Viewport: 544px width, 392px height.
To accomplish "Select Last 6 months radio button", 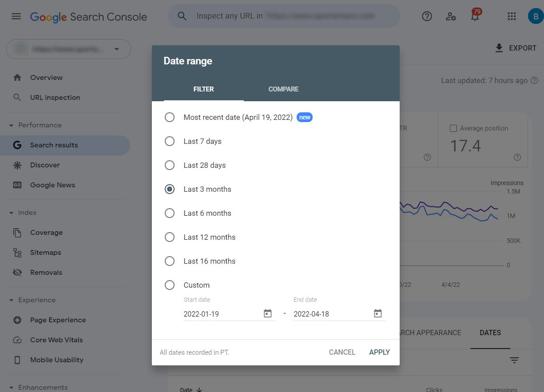I will tap(170, 213).
